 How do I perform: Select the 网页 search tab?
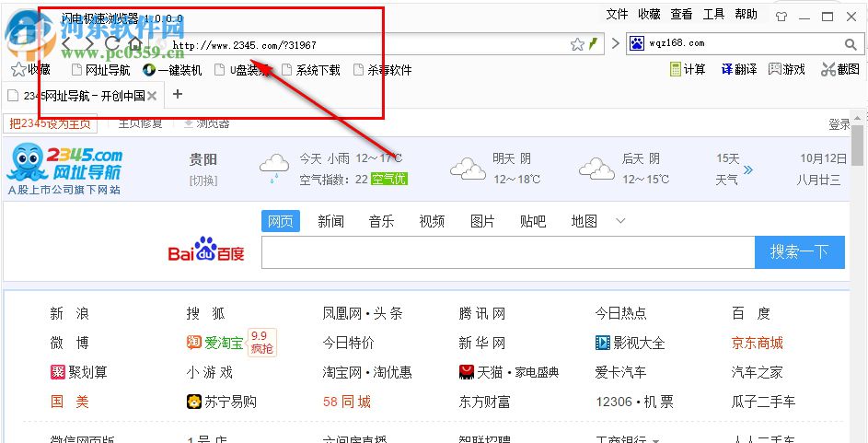(x=281, y=221)
